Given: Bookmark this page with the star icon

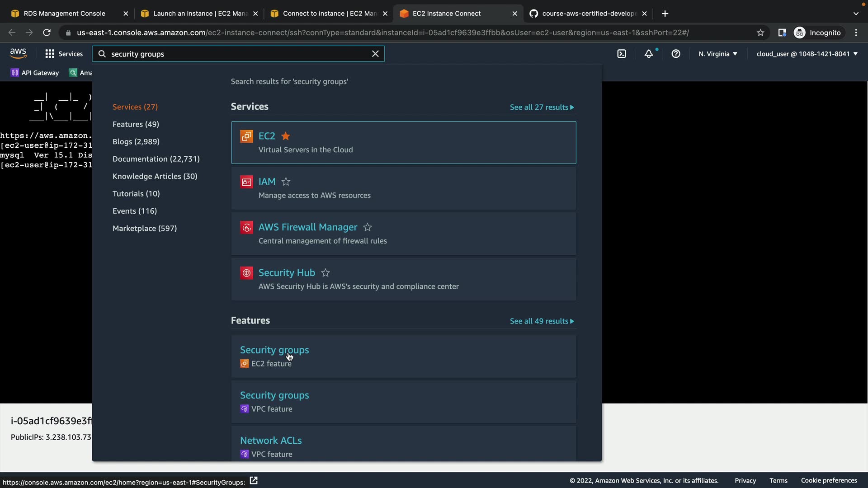Looking at the screenshot, I should [760, 33].
